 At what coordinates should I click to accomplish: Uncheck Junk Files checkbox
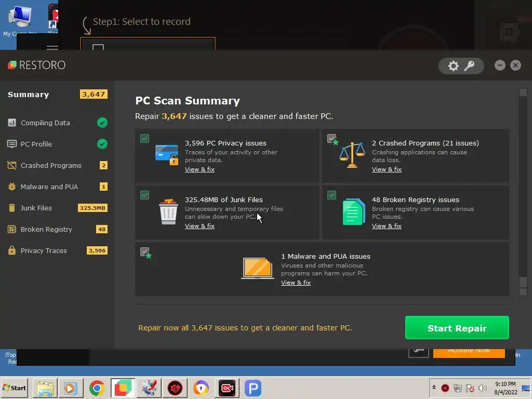[x=144, y=195]
